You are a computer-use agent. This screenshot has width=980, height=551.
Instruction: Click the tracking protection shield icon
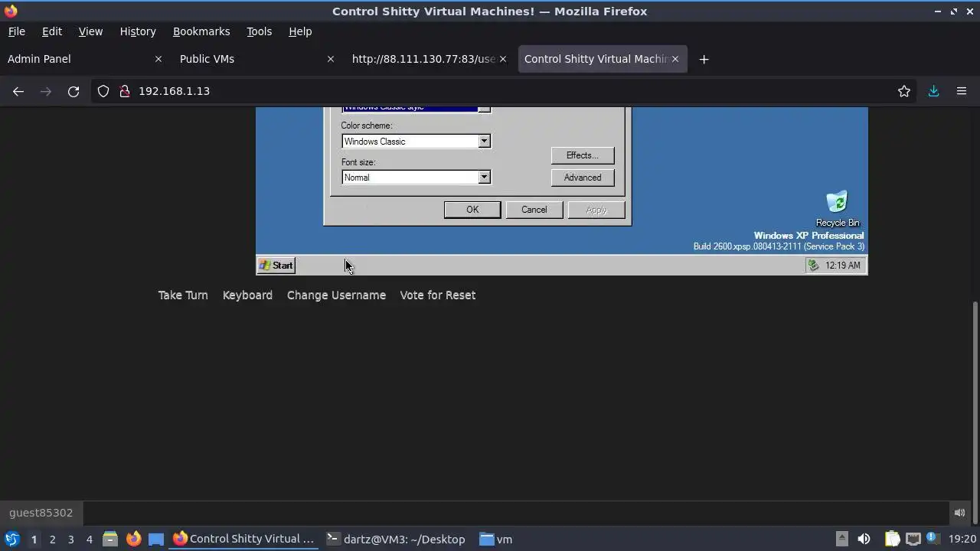point(103,91)
